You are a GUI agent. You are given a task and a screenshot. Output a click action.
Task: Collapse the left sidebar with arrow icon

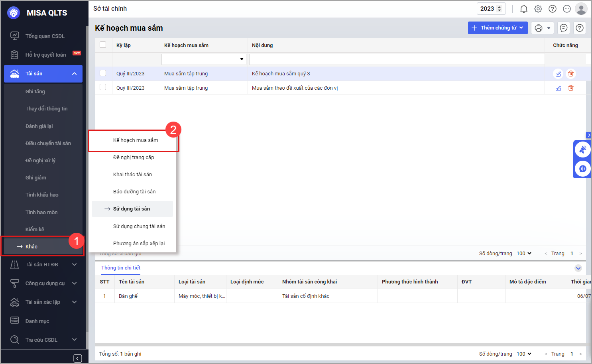point(78,358)
